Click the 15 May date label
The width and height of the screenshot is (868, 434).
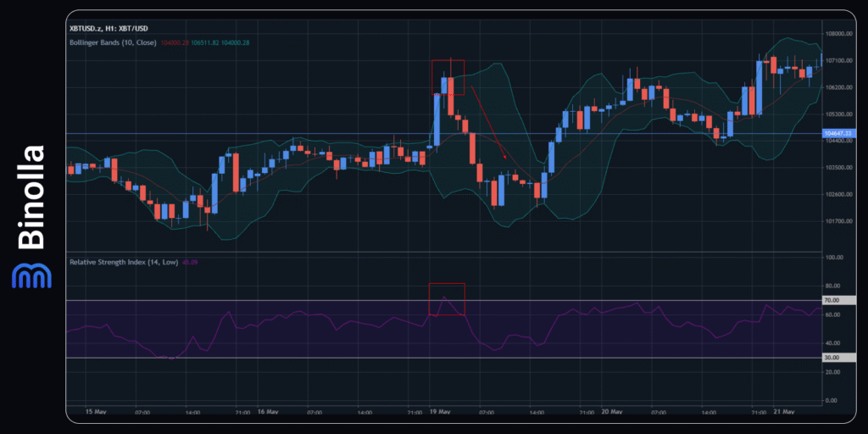[x=96, y=412]
